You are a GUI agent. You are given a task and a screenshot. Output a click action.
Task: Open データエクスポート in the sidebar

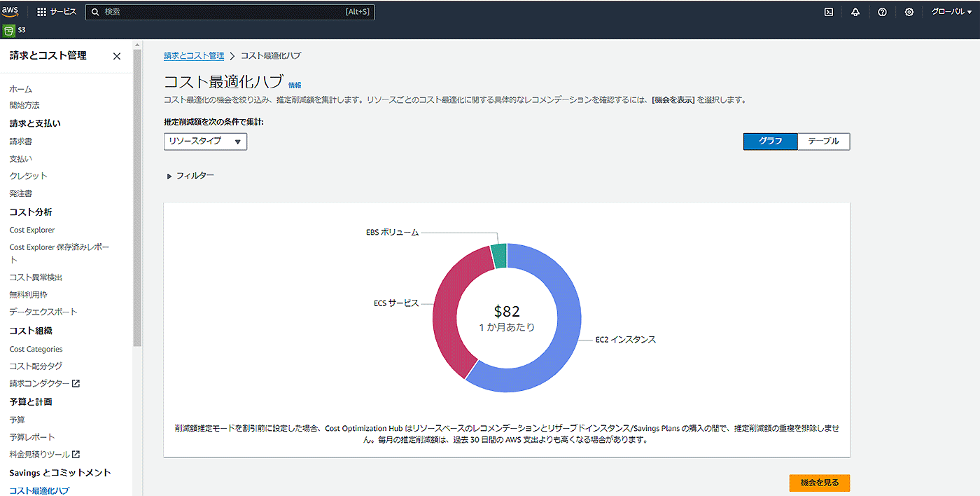point(43,312)
